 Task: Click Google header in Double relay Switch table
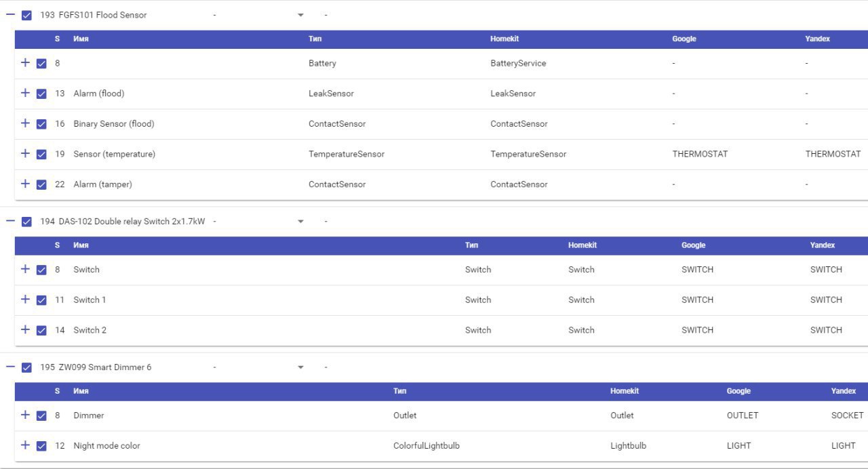click(x=694, y=245)
